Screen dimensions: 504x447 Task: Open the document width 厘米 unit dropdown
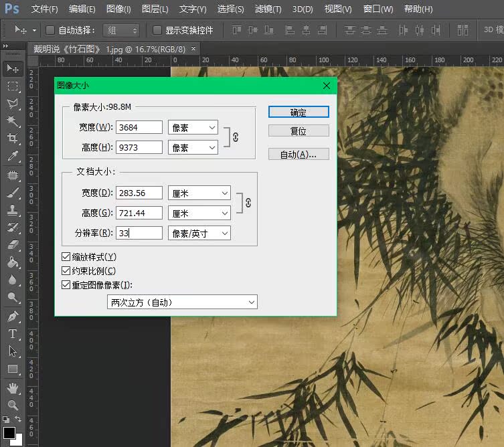coord(199,193)
